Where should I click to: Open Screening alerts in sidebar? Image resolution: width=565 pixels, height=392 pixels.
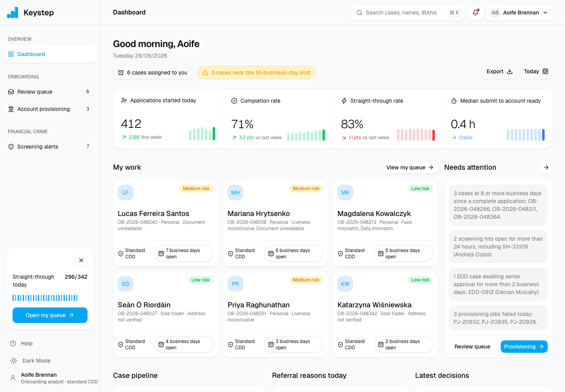50,147
